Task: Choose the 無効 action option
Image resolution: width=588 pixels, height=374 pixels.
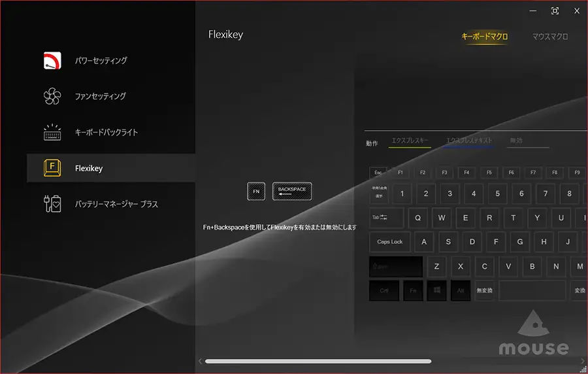Action: click(516, 141)
